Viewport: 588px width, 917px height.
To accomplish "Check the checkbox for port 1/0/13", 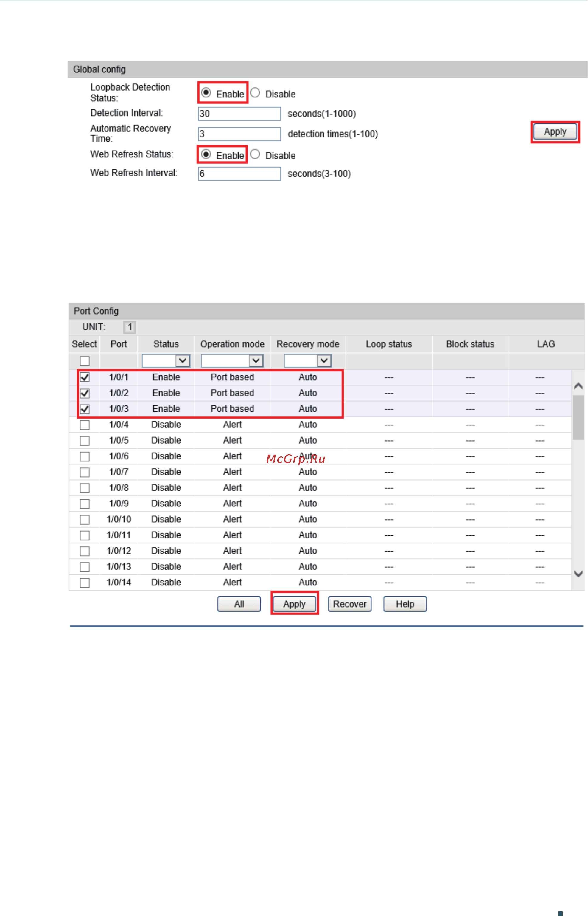I will 85,567.
